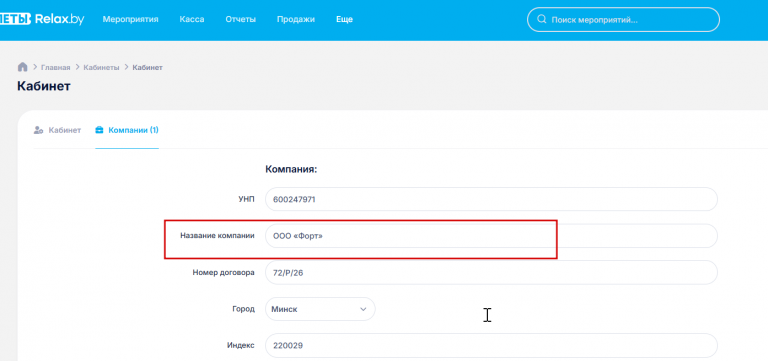Viewport: 768px width, 361px height.
Task: Click the Кабинет tab user icon
Action: click(x=38, y=130)
